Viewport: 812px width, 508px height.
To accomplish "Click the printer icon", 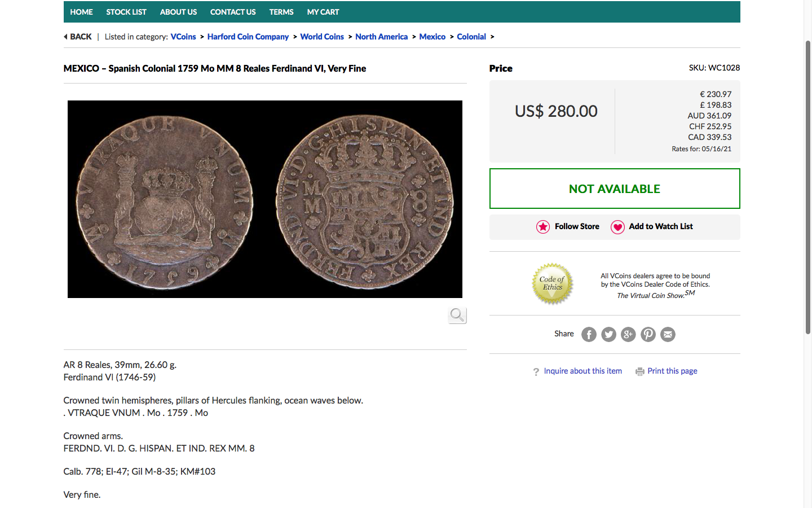I will 639,371.
